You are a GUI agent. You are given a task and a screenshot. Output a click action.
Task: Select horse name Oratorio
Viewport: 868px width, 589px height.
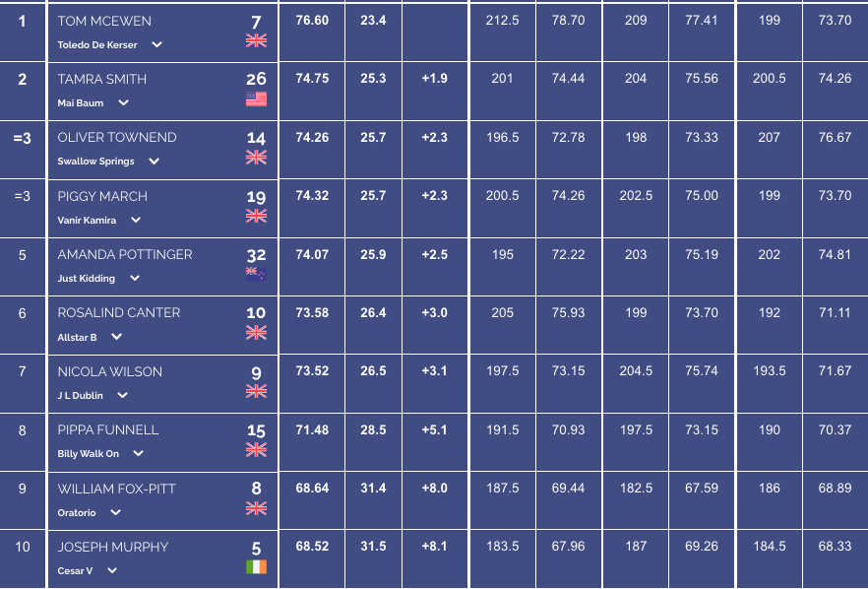coord(77,512)
